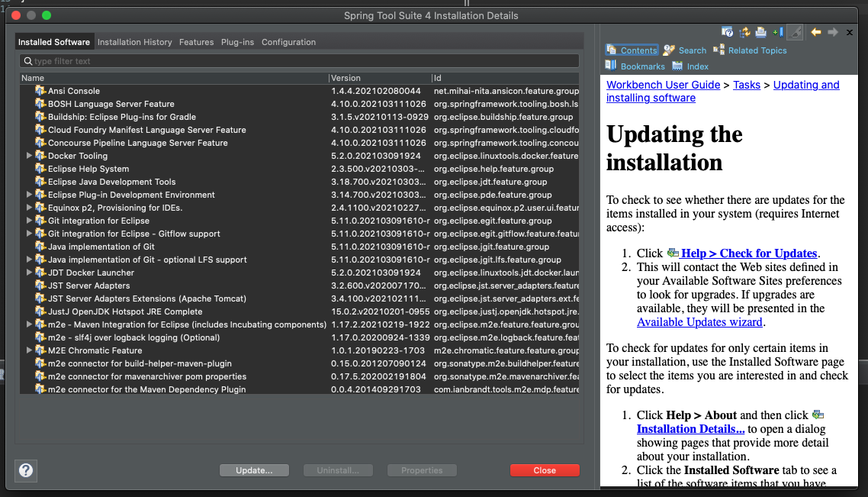The height and width of the screenshot is (497, 868).
Task: Open the Features tab
Action: pos(197,42)
